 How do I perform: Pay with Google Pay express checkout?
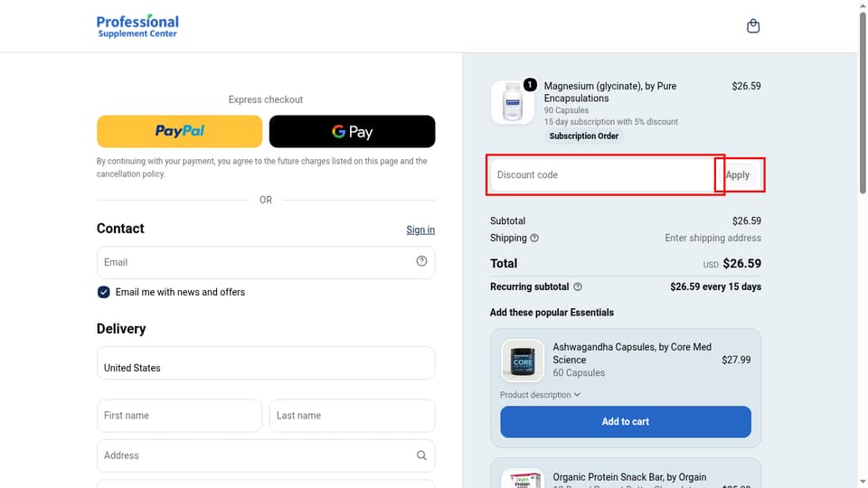coord(352,131)
